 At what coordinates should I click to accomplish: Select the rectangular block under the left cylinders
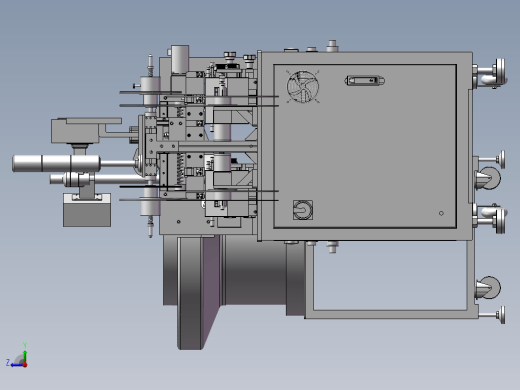point(87,210)
